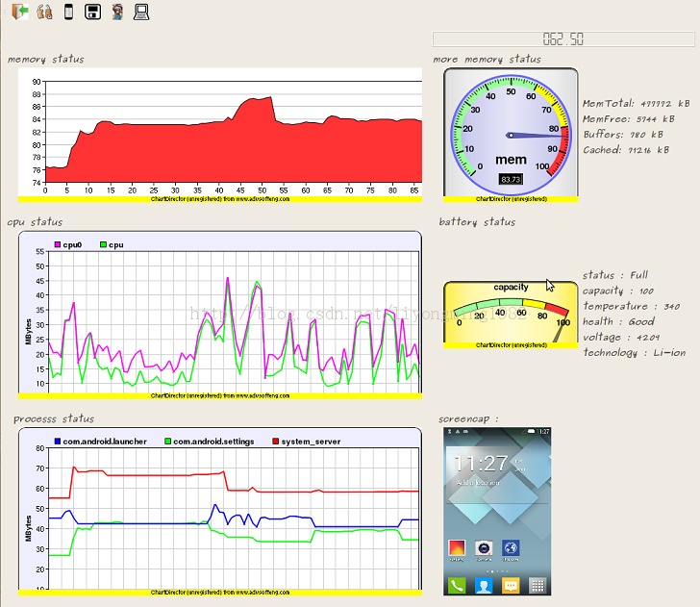Tap the app drawer grid icon in screencap
The image size is (700, 607).
[x=537, y=585]
